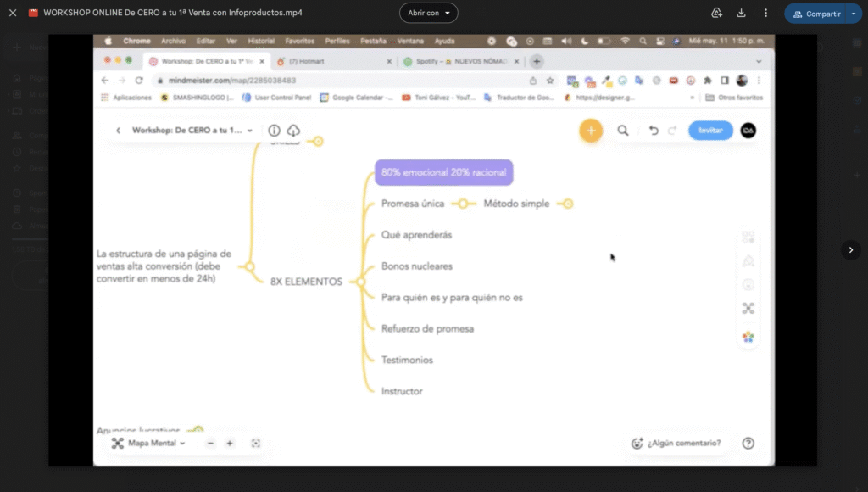
Task: Expand the Método simple node circle
Action: (568, 204)
